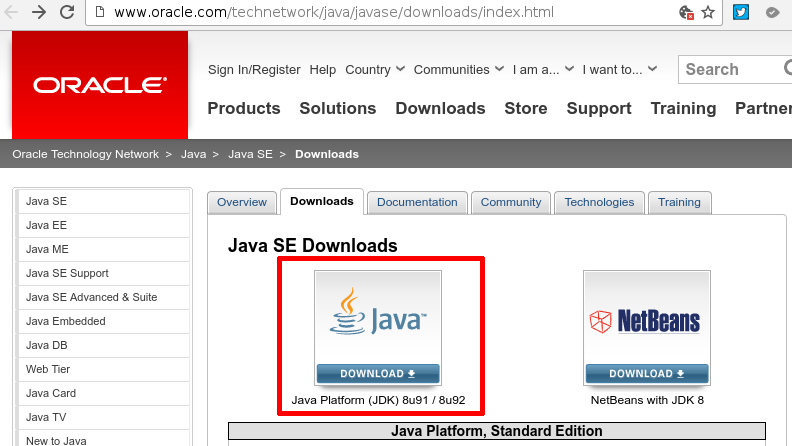Switch to the Documentation tab

(x=417, y=203)
